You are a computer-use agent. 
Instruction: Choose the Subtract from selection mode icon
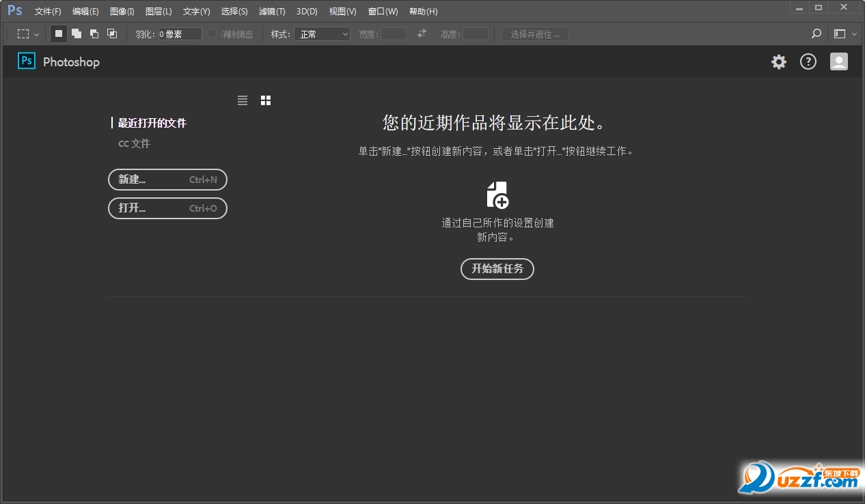coord(94,33)
